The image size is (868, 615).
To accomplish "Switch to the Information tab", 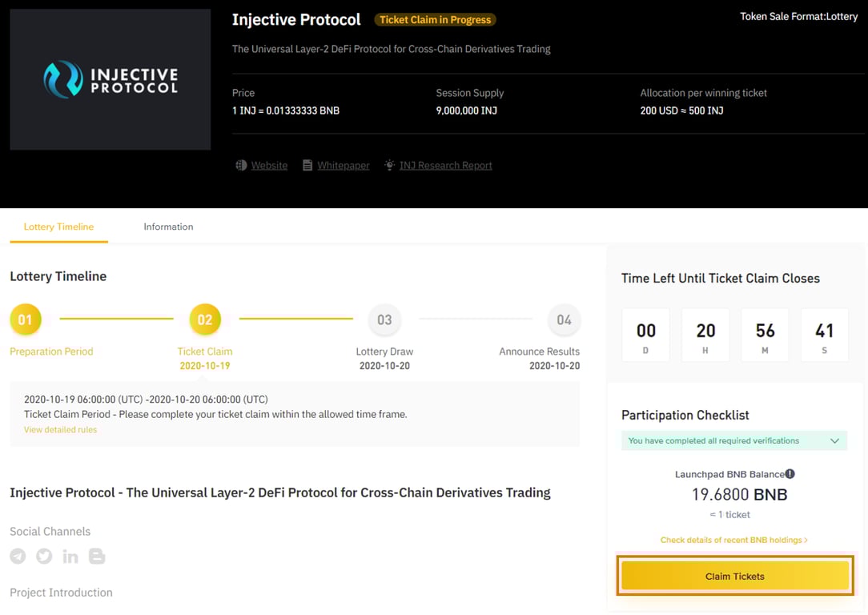I will coord(168,227).
